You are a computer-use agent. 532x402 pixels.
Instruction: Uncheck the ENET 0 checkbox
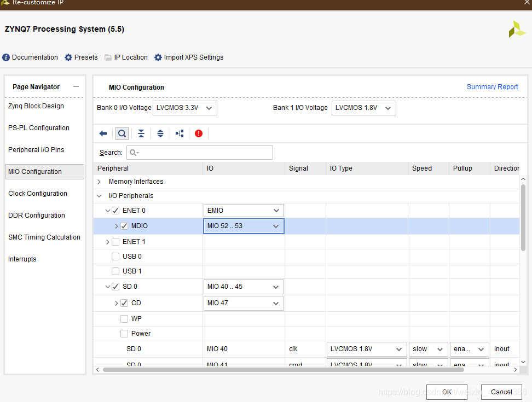click(x=115, y=211)
